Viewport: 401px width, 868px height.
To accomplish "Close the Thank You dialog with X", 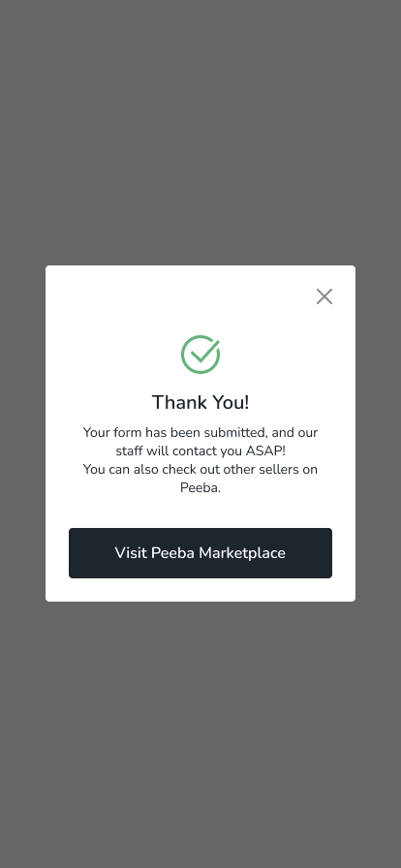I will pos(324,296).
